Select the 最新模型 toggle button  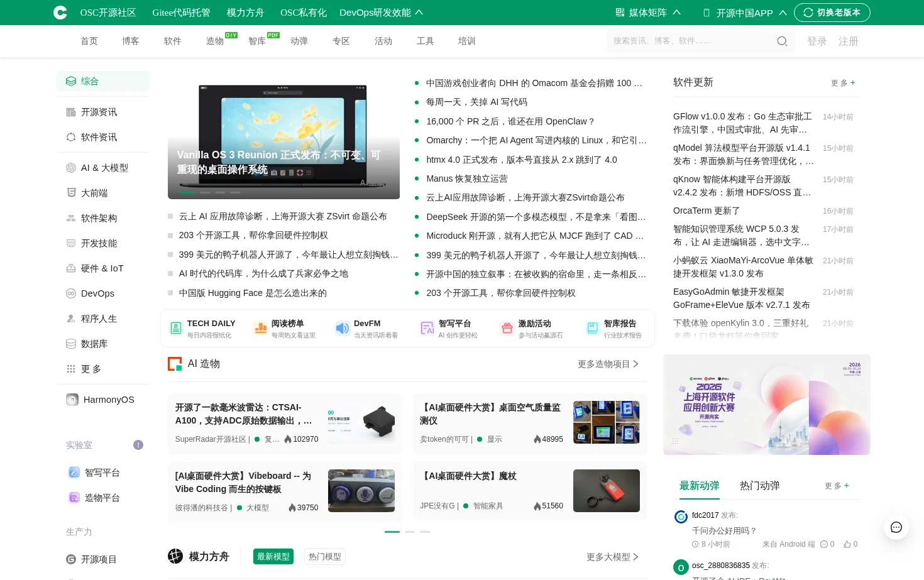pyautogui.click(x=273, y=557)
